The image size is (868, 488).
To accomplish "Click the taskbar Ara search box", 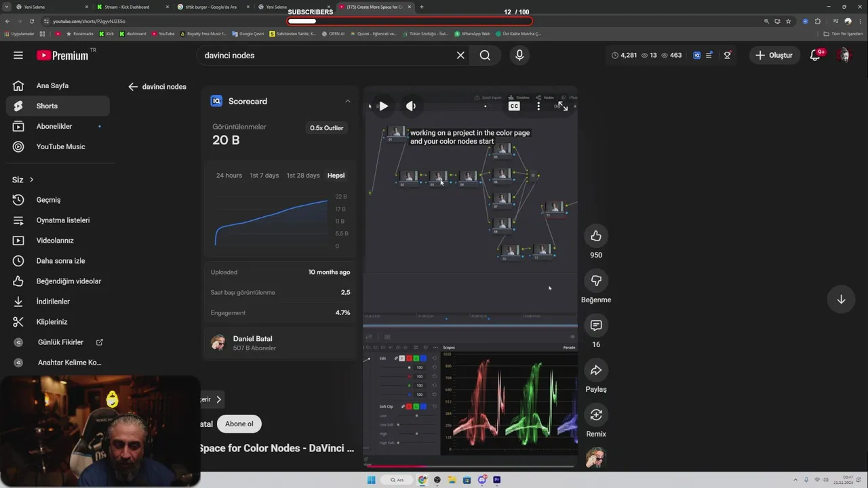I will tap(397, 480).
